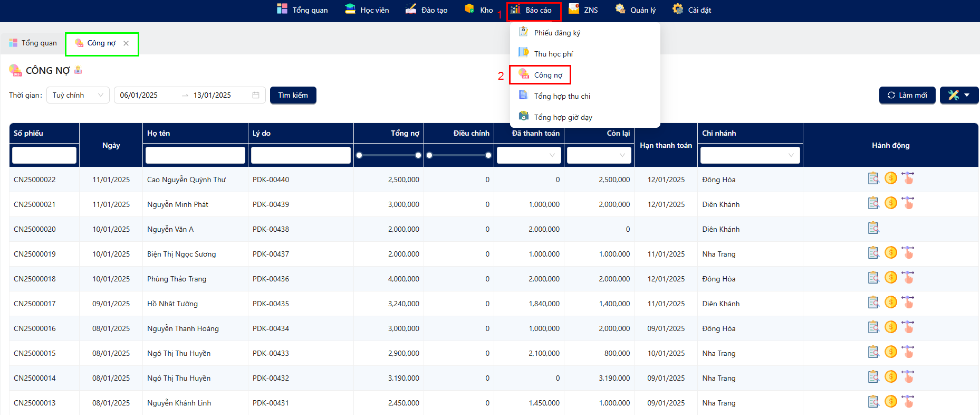Click the Tìm kiếm search button

tap(293, 95)
